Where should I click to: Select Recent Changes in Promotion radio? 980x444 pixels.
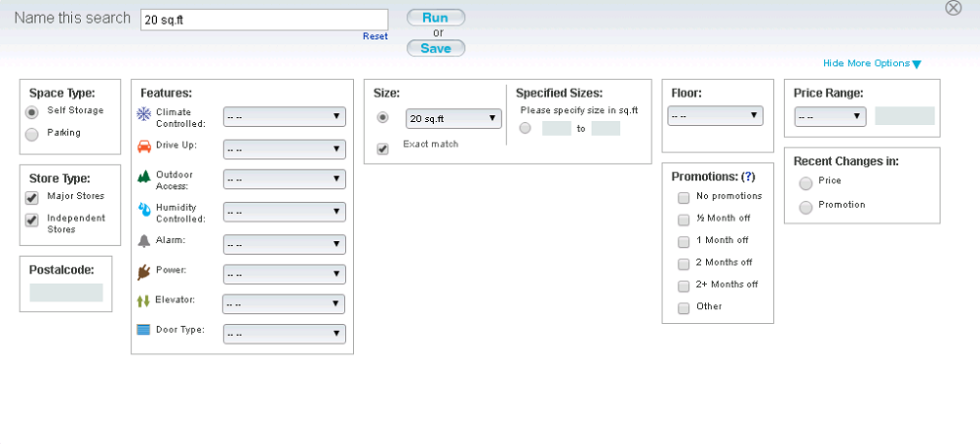coord(806,208)
